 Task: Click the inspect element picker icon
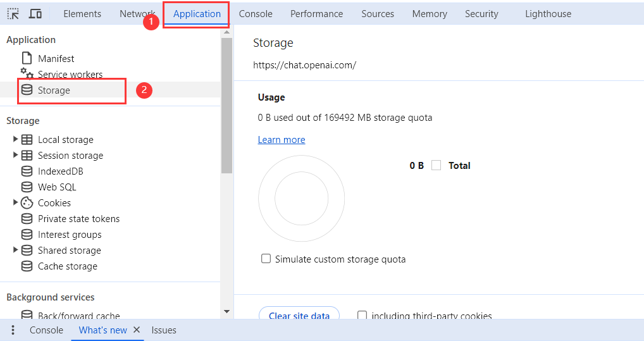coord(13,14)
